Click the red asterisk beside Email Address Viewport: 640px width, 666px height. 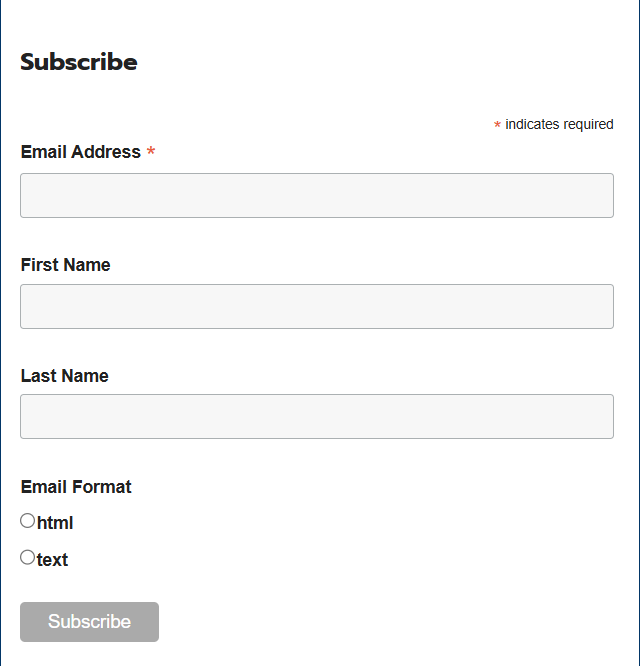[151, 152]
